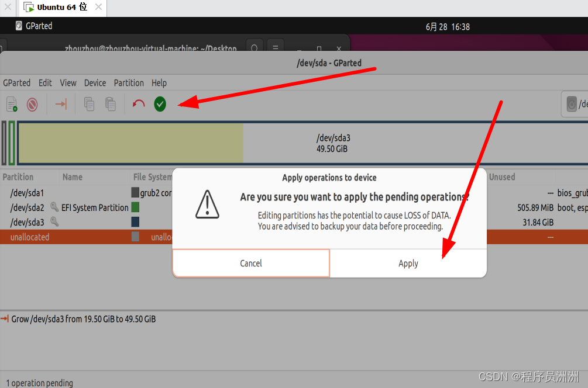Click the bios_grub flag cell

(x=573, y=193)
